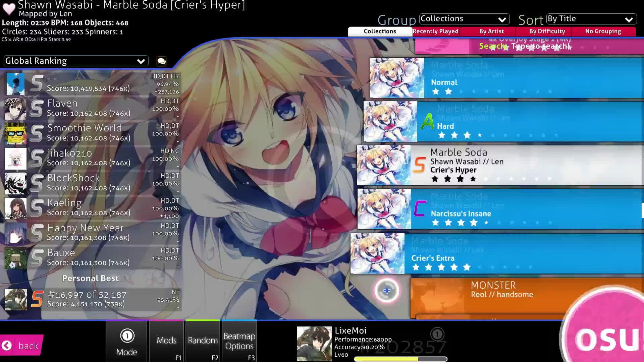
Task: Switch to the By Difficulty tab
Action: click(547, 32)
